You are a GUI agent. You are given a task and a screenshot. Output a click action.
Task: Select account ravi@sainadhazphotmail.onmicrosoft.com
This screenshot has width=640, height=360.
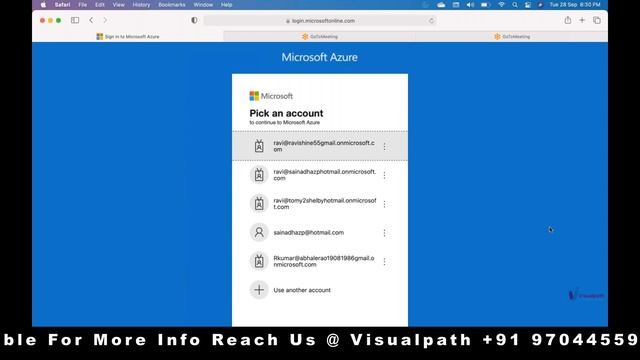point(320,175)
